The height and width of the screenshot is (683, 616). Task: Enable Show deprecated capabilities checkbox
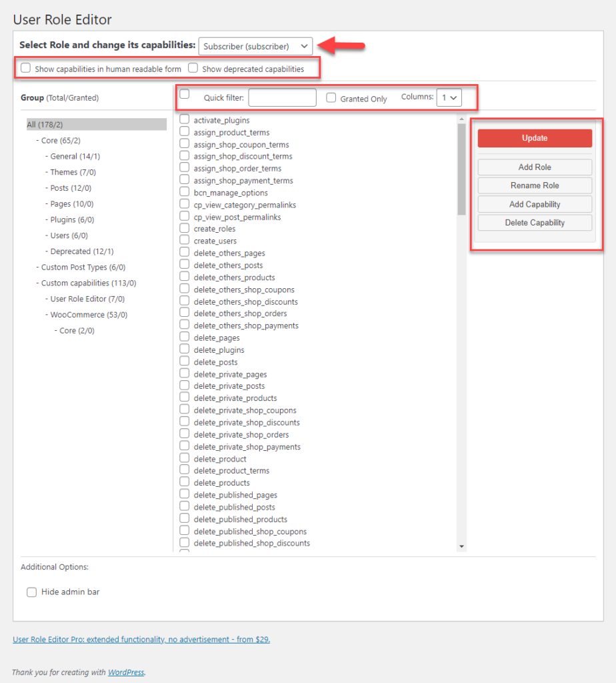click(x=193, y=68)
